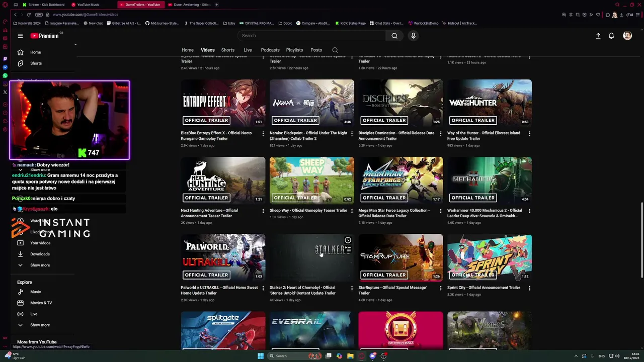Open Sheep Way gameplay teaser thumbnail
The image size is (644, 362).
coord(312,180)
